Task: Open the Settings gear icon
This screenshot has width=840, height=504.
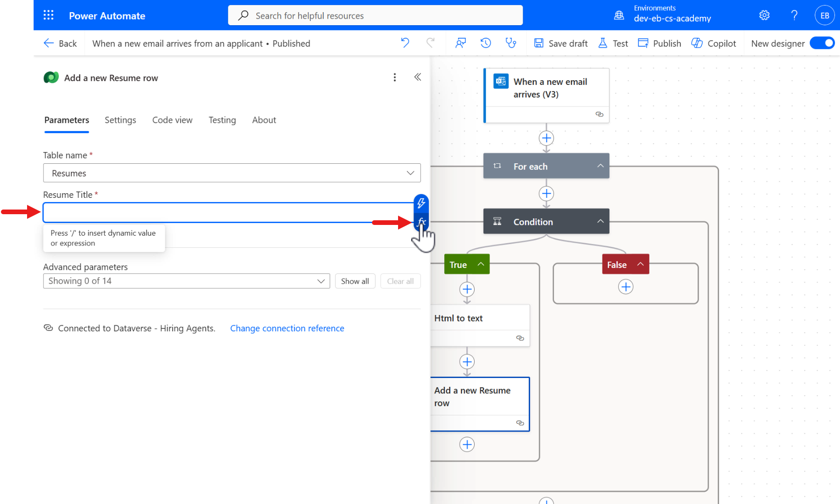Action: point(764,15)
